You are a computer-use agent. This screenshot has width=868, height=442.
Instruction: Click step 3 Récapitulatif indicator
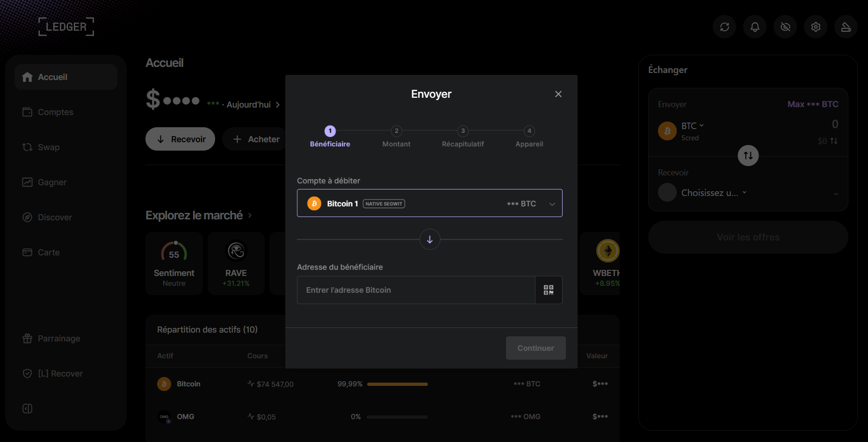[463, 137]
